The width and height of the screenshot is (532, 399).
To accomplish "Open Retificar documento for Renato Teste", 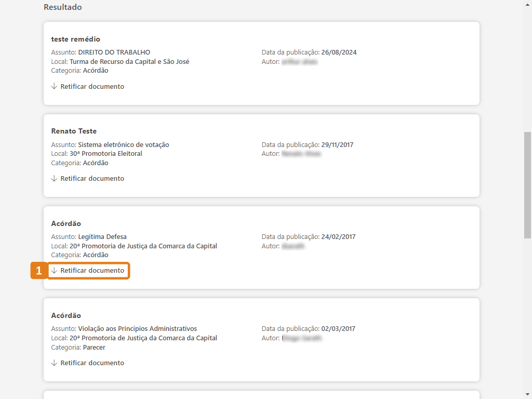I will (x=92, y=178).
